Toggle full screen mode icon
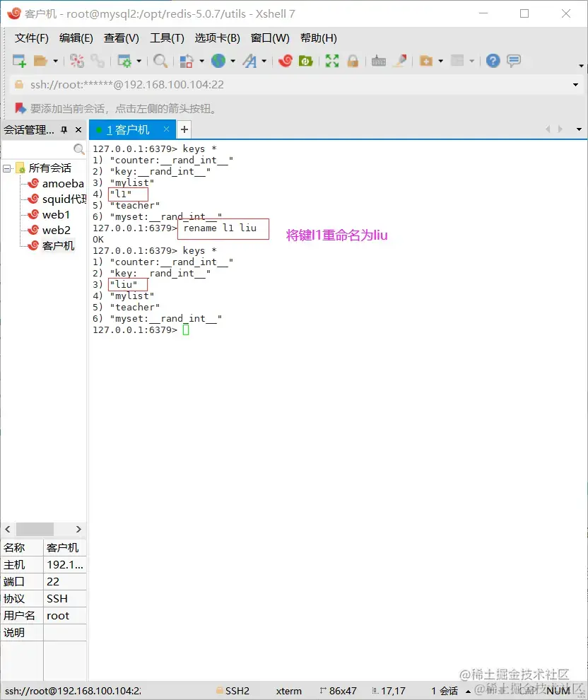 [x=332, y=61]
